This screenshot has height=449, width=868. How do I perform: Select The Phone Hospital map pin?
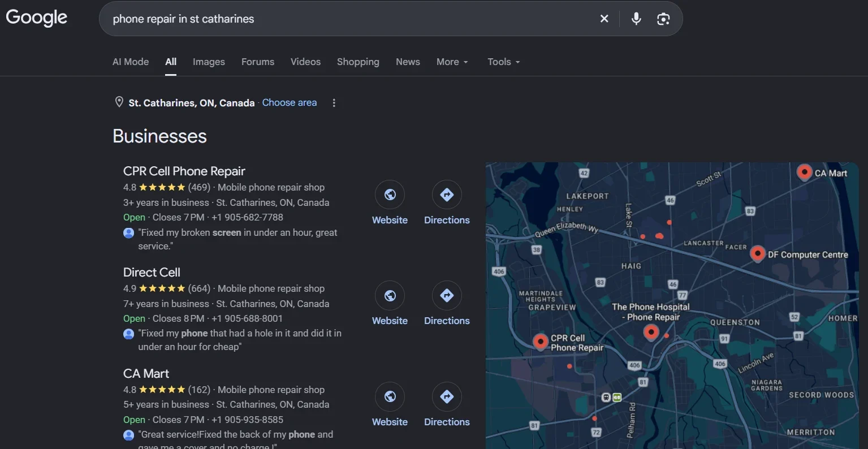[651, 333]
